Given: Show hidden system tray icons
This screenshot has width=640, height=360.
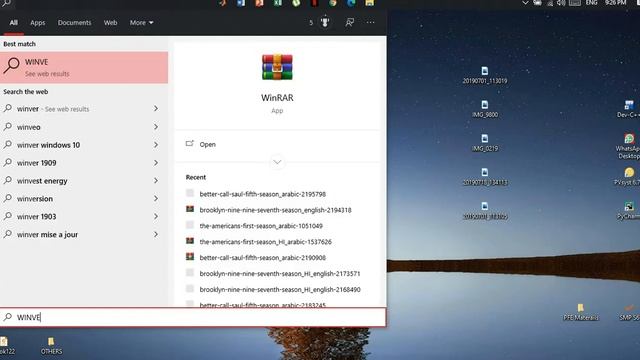Looking at the screenshot, I should click(525, 3).
